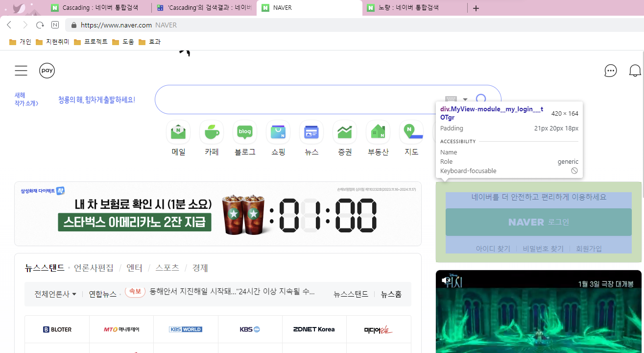
Task: Click in the Naver search input field
Action: pos(299,100)
